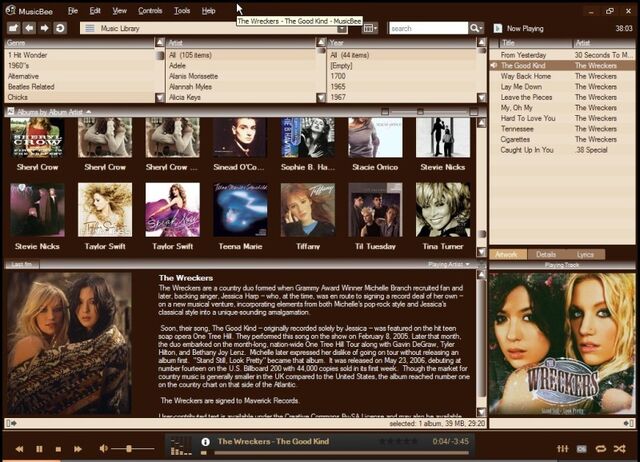The width and height of the screenshot is (640, 462).
Task: Adjust the volume slider
Action: 132,449
